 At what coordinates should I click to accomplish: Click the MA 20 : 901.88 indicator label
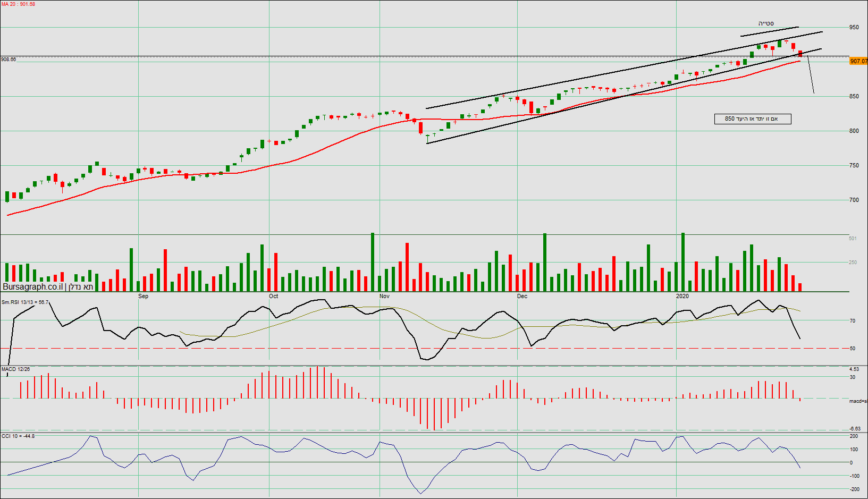pyautogui.click(x=18, y=4)
